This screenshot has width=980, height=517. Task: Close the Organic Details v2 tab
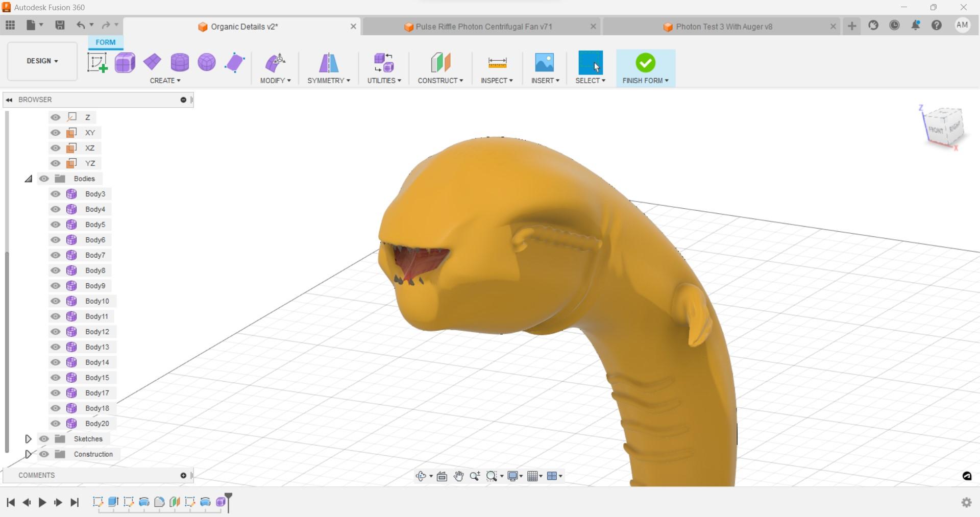tap(353, 27)
